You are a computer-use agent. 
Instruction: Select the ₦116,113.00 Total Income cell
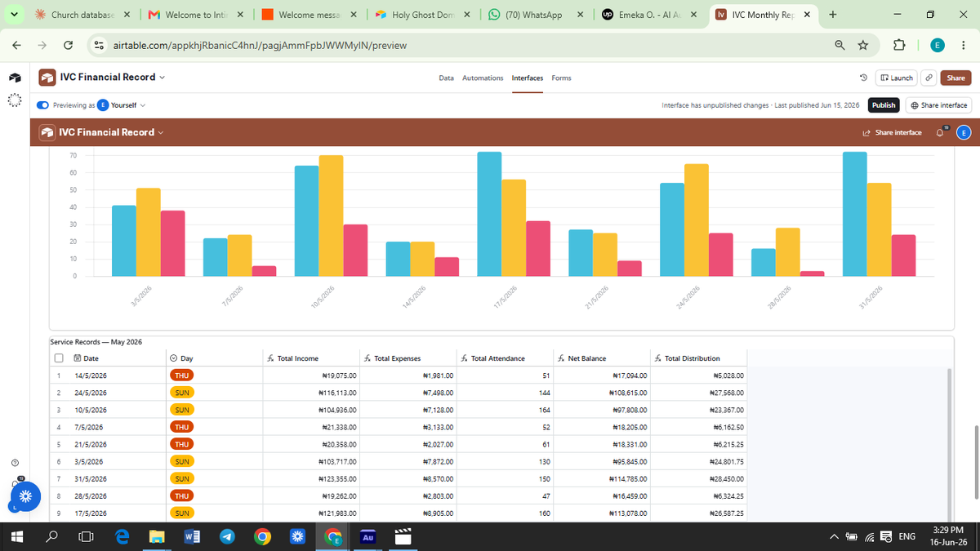[311, 393]
